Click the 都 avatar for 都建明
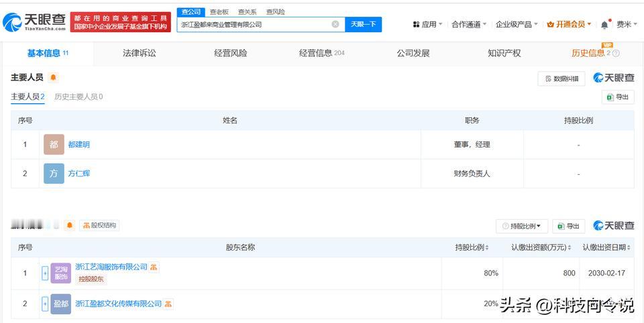Screen dimensions: 644x323 point(54,145)
